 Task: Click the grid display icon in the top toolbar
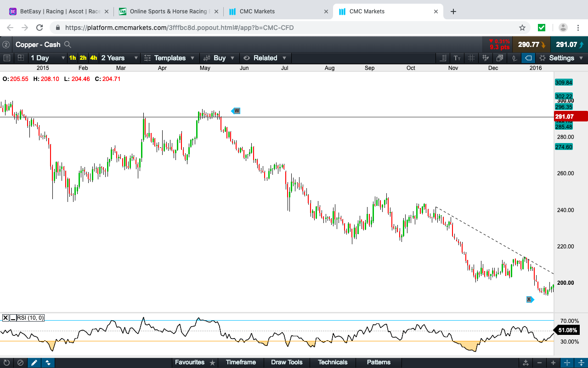coord(471,58)
